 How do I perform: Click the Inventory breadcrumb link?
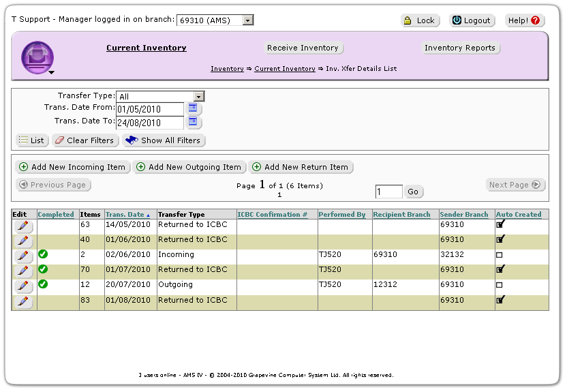(227, 69)
